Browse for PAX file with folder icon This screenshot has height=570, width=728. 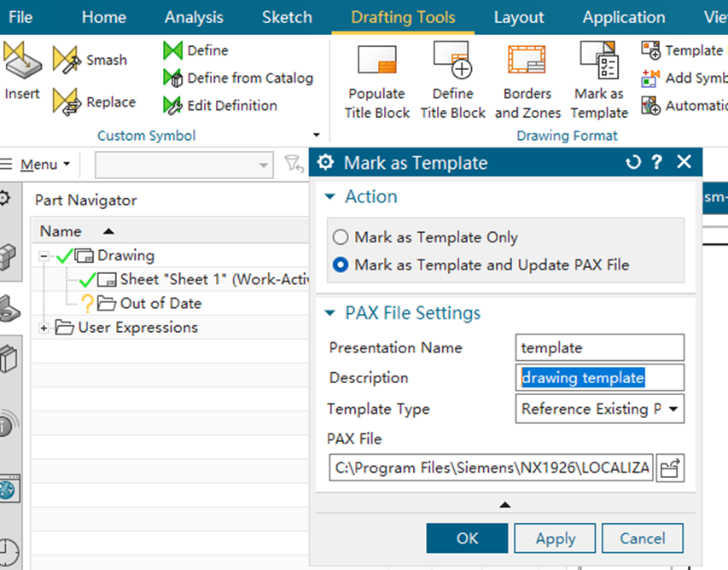[x=671, y=468]
